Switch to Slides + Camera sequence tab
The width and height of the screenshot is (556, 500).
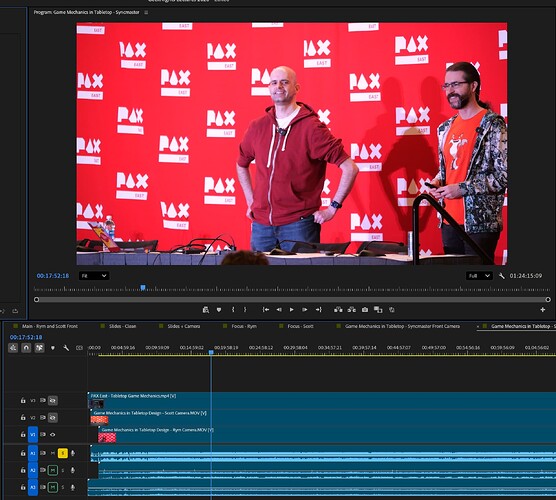click(x=184, y=326)
